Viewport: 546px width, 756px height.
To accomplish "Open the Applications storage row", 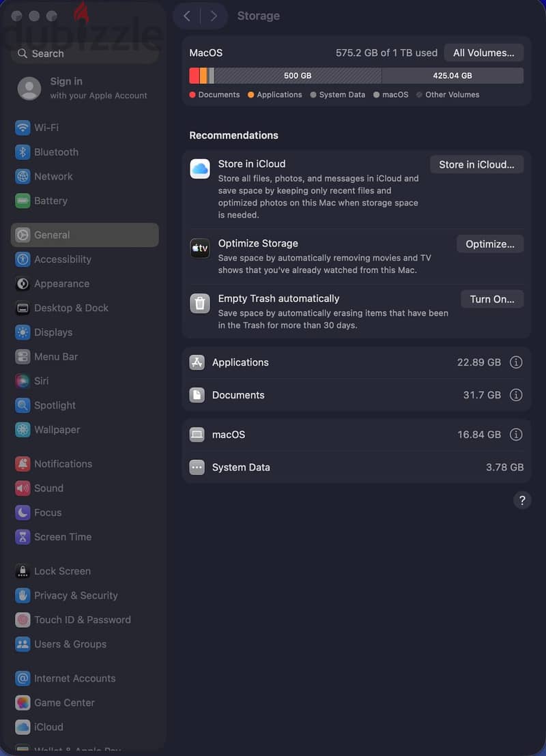I will (356, 362).
